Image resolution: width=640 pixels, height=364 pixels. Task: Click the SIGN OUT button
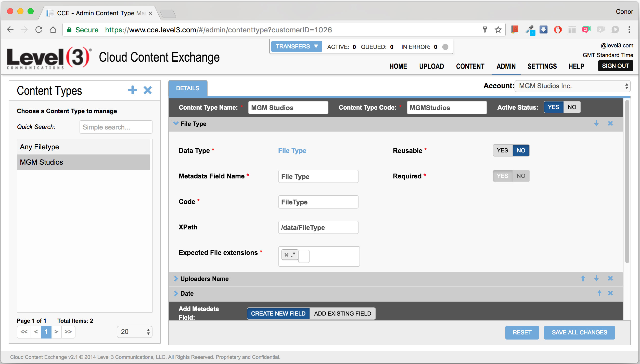[616, 66]
